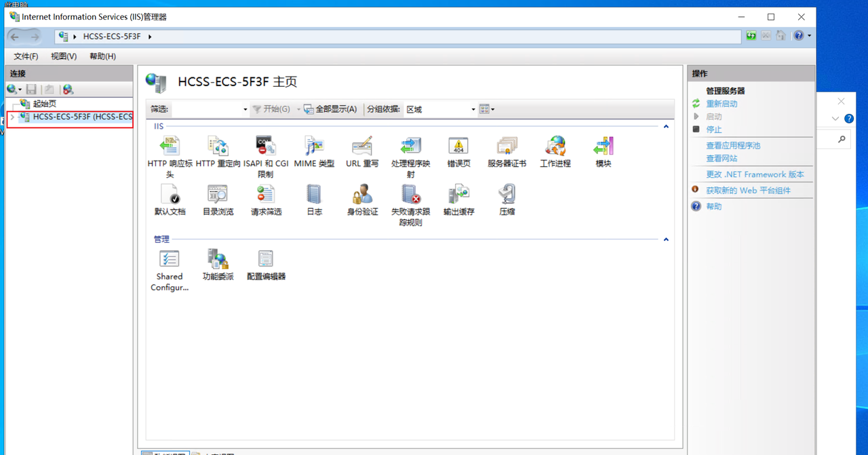Open the 分组依据 区域 dropdown

(x=473, y=109)
